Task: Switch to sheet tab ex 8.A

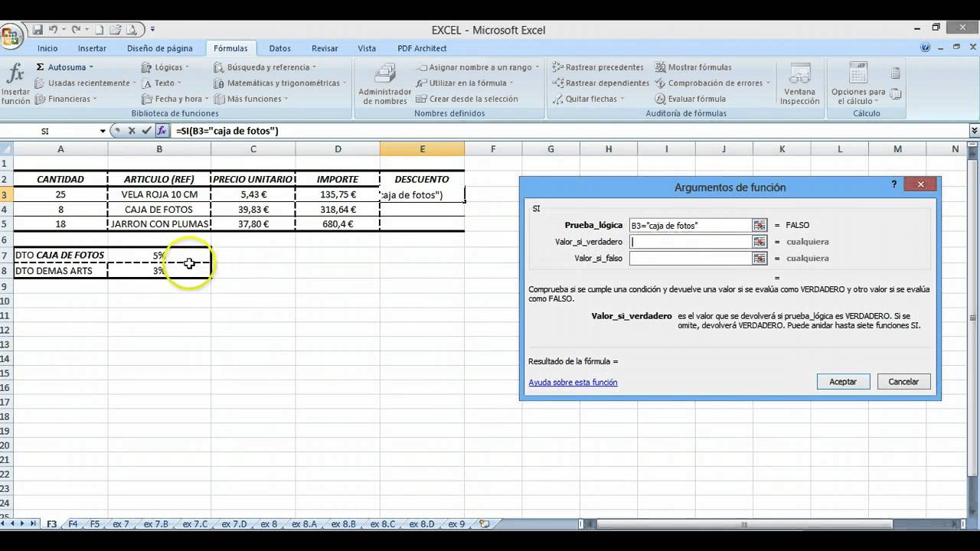Action: point(305,524)
